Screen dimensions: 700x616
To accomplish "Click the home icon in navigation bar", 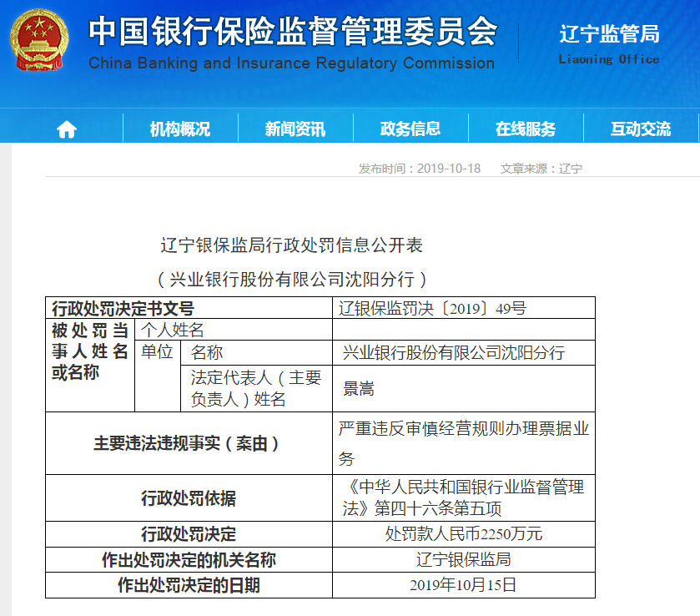I will tap(67, 129).
